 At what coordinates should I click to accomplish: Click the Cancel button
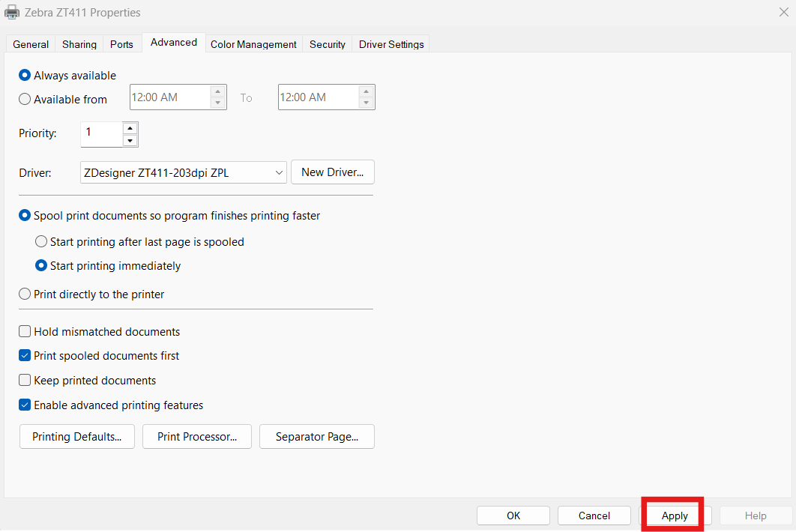pos(594,516)
